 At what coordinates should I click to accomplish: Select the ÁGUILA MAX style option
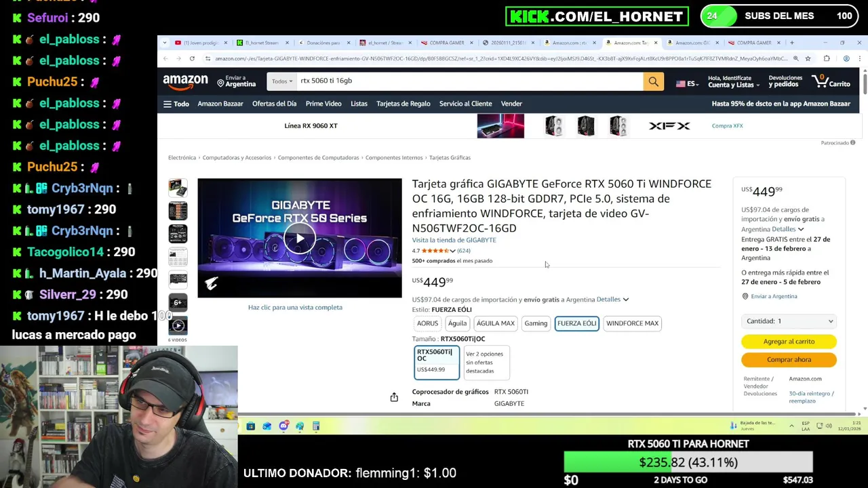coord(496,323)
